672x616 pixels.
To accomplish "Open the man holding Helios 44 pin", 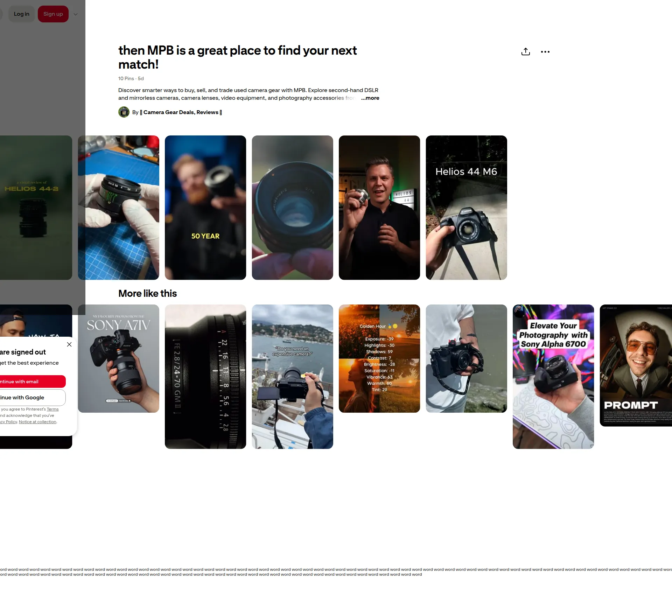I will [379, 208].
